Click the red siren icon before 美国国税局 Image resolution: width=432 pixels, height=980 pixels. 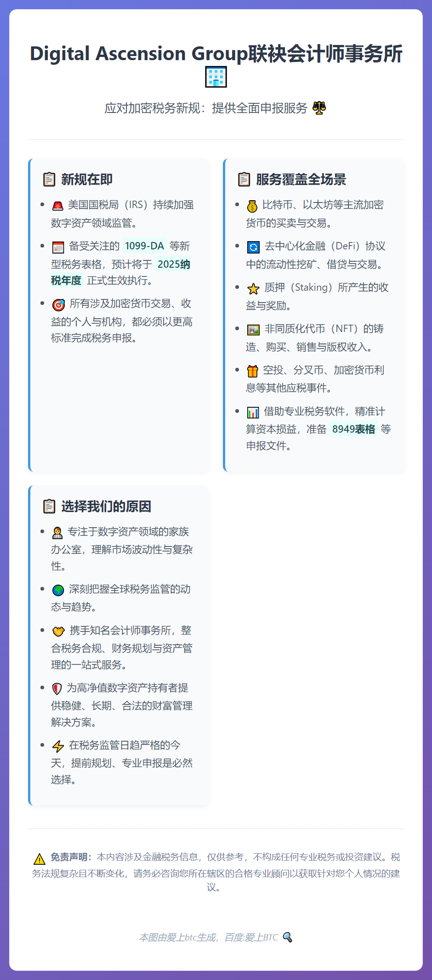[57, 205]
